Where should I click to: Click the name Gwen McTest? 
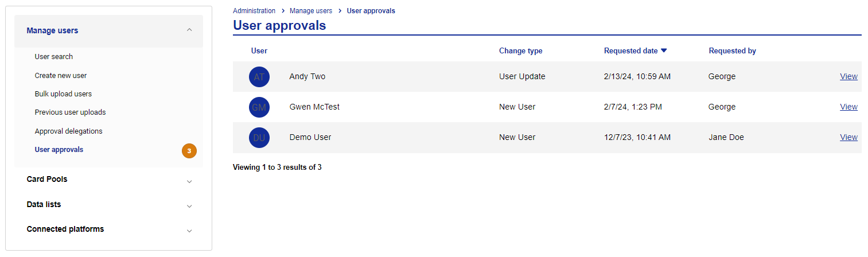pos(314,107)
